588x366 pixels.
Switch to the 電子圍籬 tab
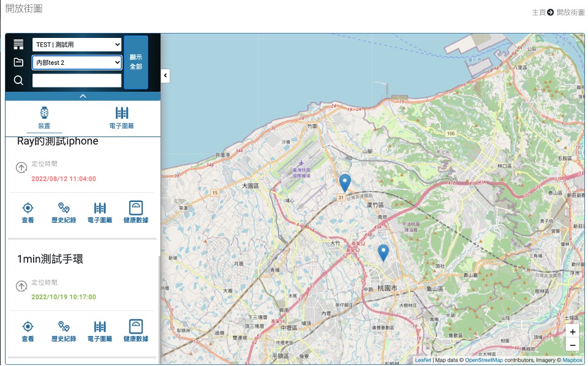click(x=121, y=118)
